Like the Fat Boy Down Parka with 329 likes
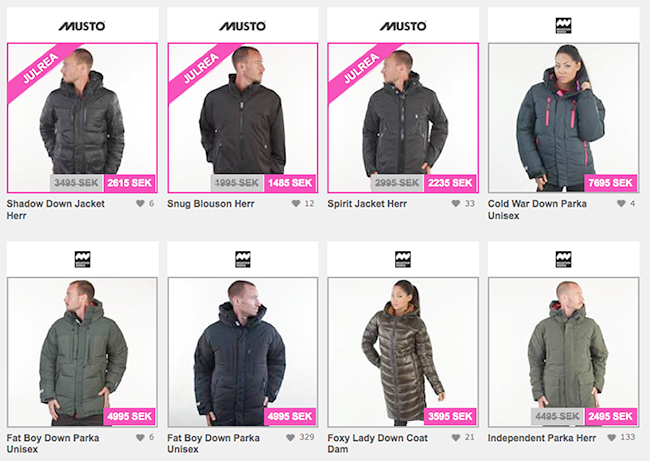The height and width of the screenshot is (461, 650). click(x=291, y=437)
